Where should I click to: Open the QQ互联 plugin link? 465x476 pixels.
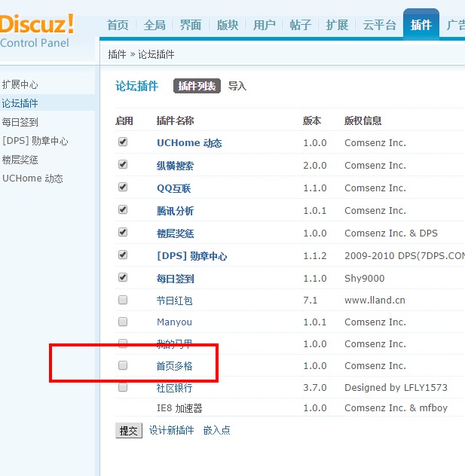[174, 188]
